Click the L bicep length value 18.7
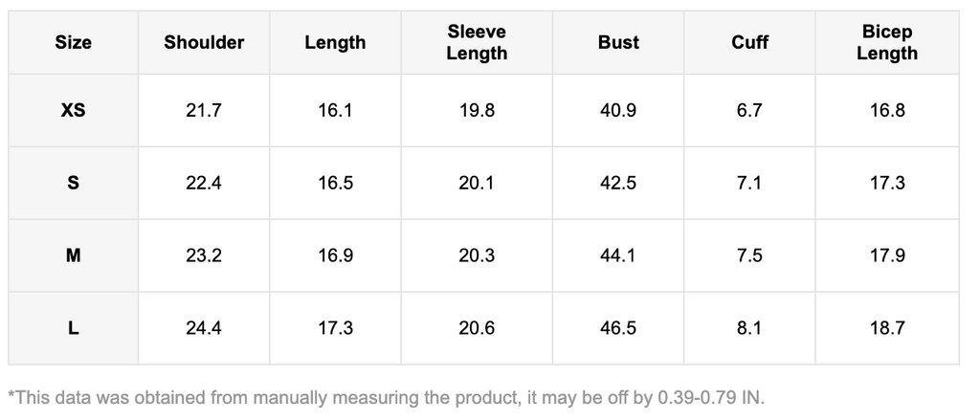The image size is (980, 420). tap(887, 328)
